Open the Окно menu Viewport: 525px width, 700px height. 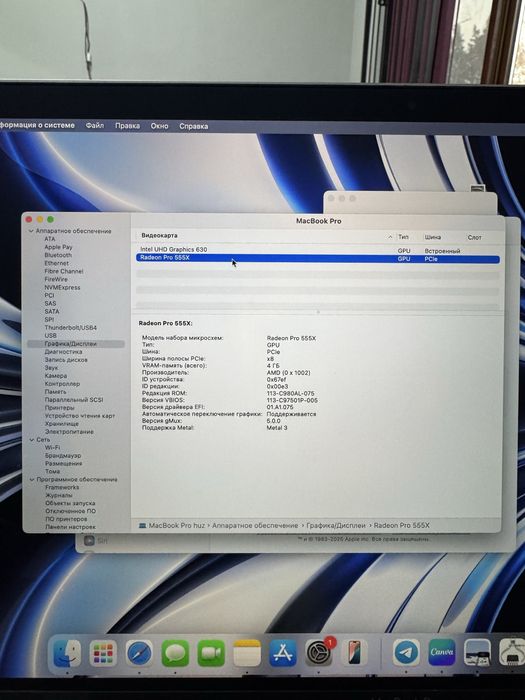[159, 126]
